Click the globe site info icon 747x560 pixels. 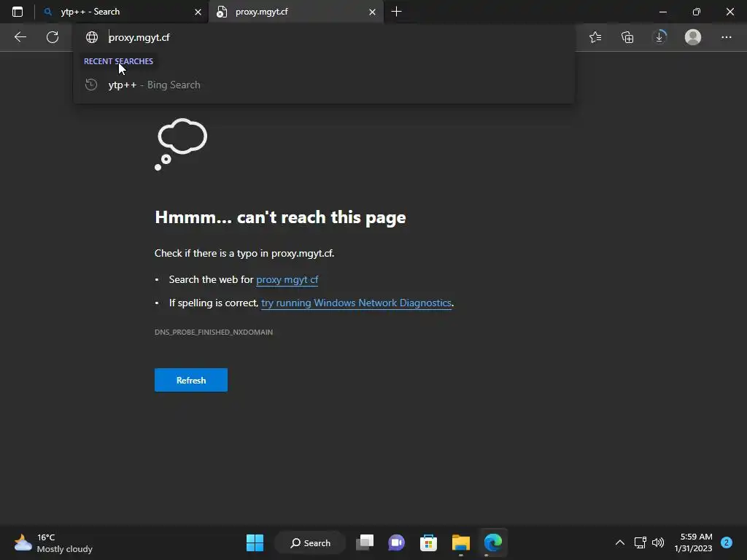[91, 37]
